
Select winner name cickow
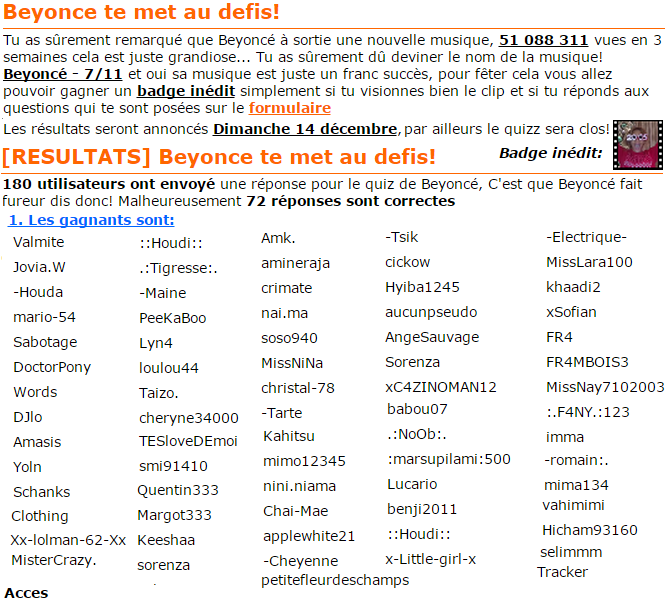point(407,262)
